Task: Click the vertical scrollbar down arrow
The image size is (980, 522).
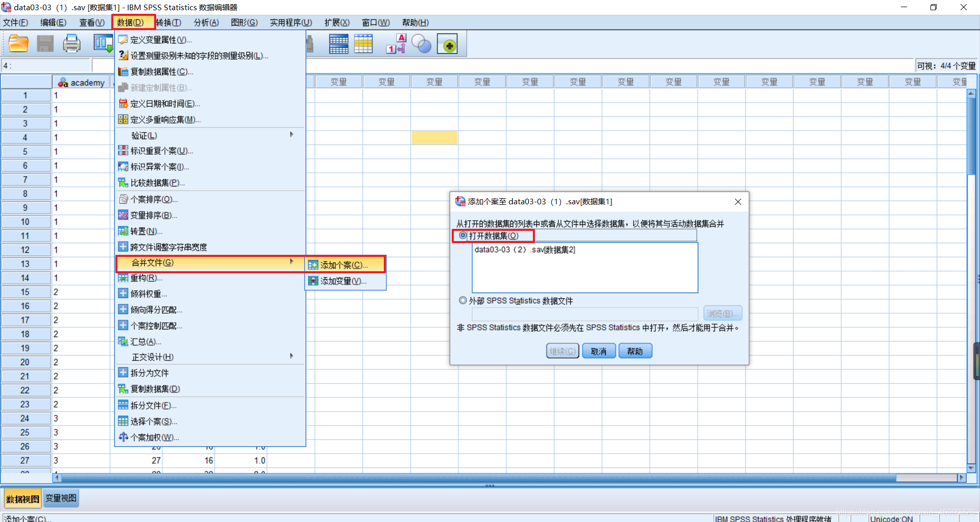Action: pos(971,468)
